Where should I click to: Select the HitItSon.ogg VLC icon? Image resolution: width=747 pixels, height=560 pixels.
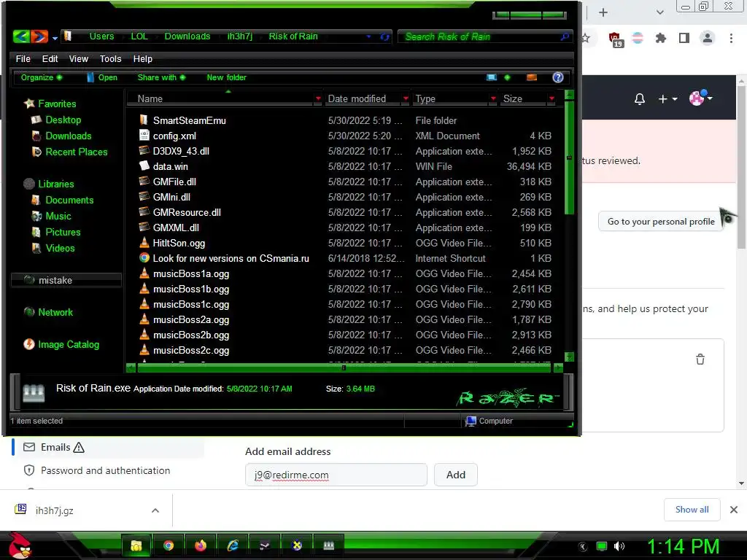coord(144,242)
